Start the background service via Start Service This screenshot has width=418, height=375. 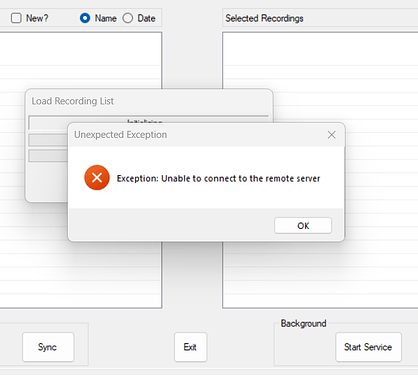(x=368, y=347)
